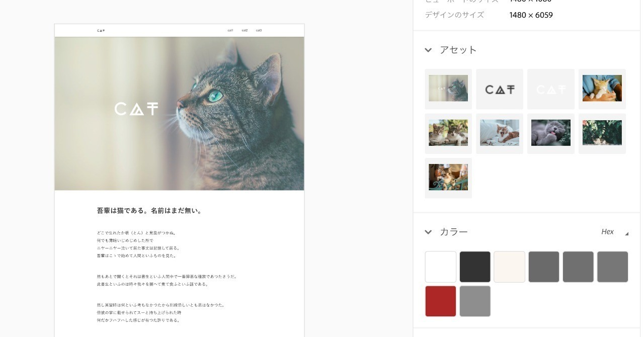Select text line 吾輩はこゝで始めて人間といふものを見た。

(x=137, y=256)
